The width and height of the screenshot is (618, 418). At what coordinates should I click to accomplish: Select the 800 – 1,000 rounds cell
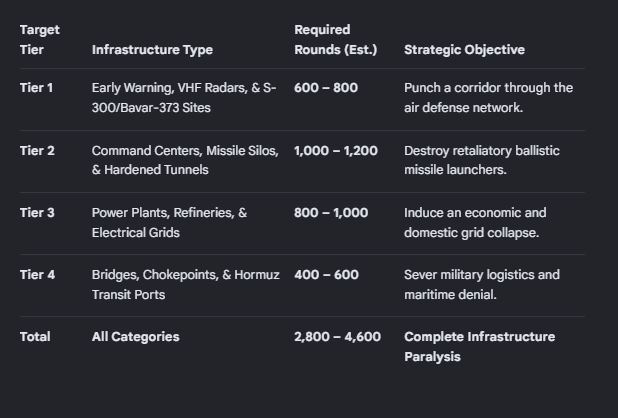coord(331,213)
